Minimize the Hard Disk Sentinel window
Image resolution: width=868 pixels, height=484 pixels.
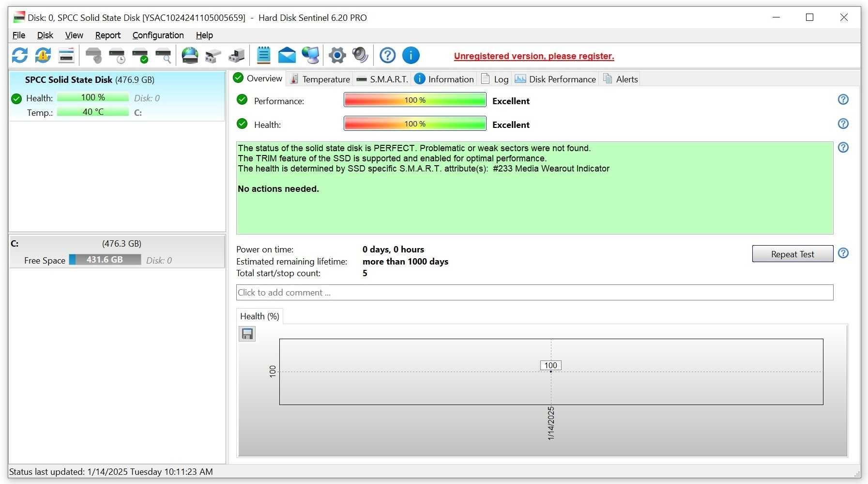point(776,17)
